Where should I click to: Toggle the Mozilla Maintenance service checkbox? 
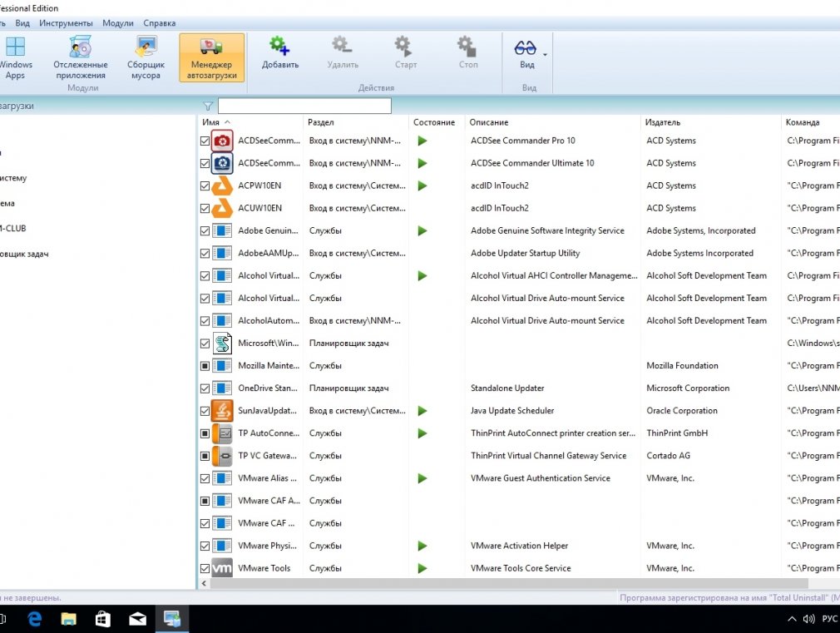(205, 366)
